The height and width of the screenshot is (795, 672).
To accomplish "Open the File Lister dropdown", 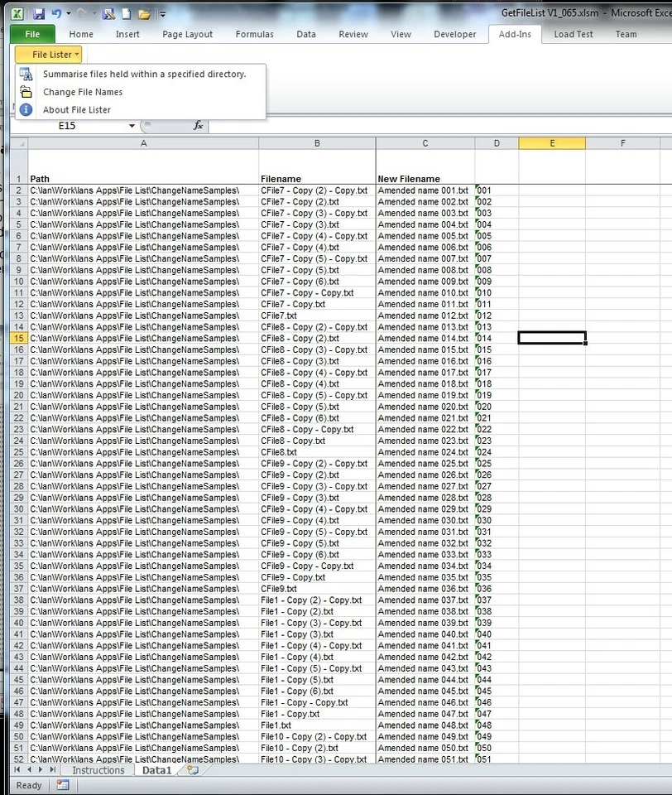I will pos(49,54).
